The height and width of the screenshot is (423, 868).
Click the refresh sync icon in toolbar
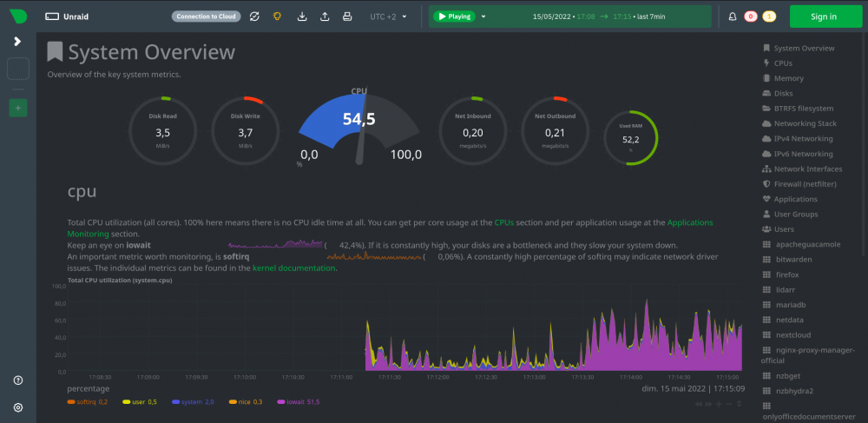[254, 17]
